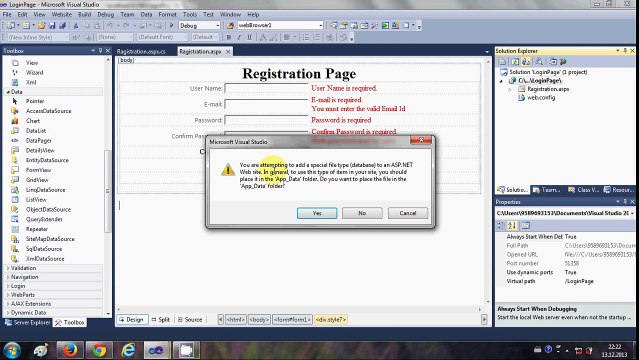The width and height of the screenshot is (639, 360).
Task: Open the Window menu
Action: [x=230, y=14]
